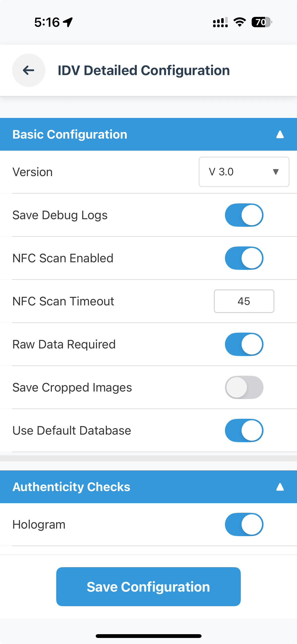Select the Authenticity Checks header
The image size is (297, 644).
pyautogui.click(x=71, y=487)
